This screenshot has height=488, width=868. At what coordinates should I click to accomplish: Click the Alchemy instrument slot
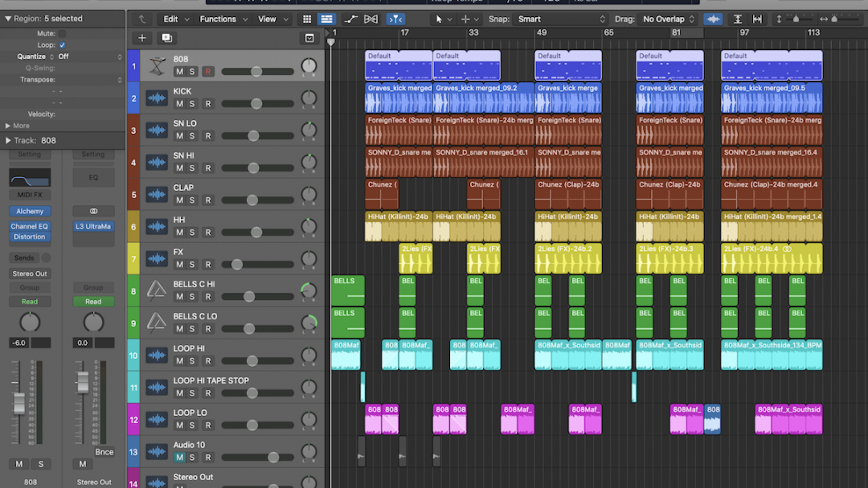[x=30, y=211]
